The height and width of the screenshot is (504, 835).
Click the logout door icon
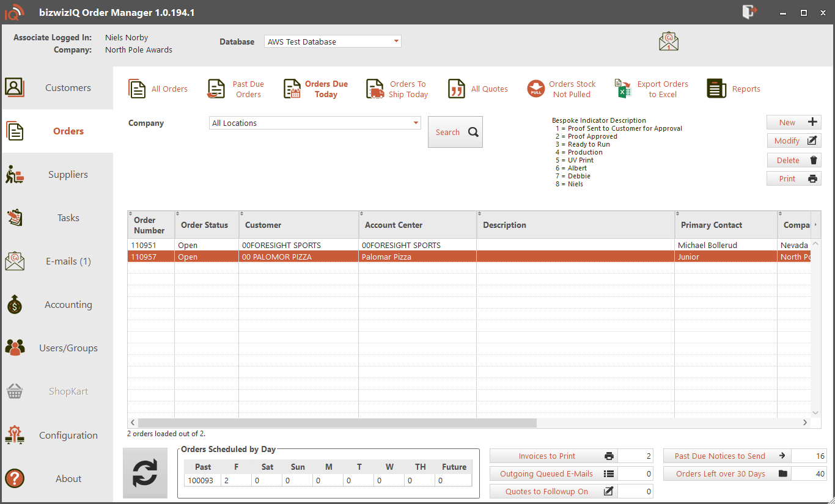[749, 12]
